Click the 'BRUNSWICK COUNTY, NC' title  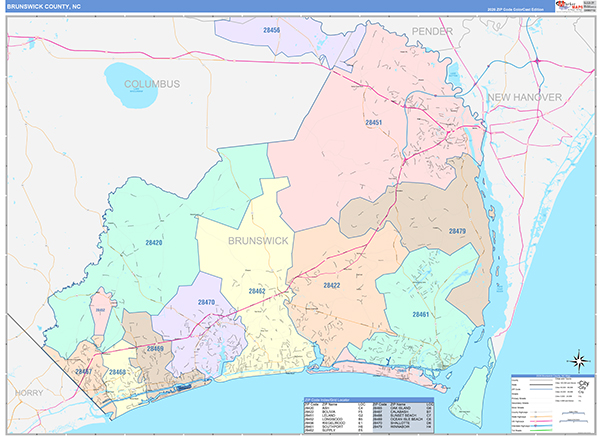(x=44, y=7)
